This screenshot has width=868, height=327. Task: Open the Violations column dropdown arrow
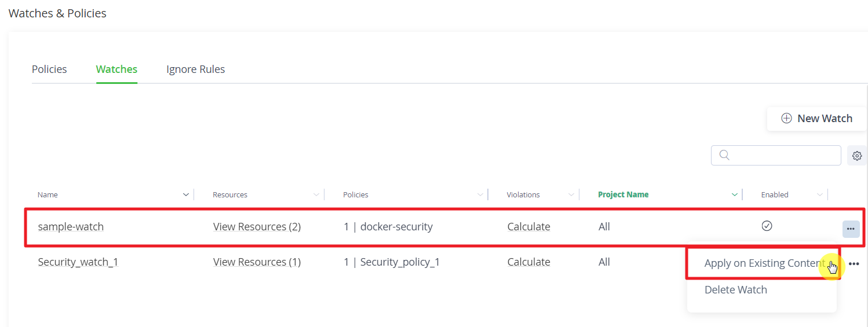[571, 194]
